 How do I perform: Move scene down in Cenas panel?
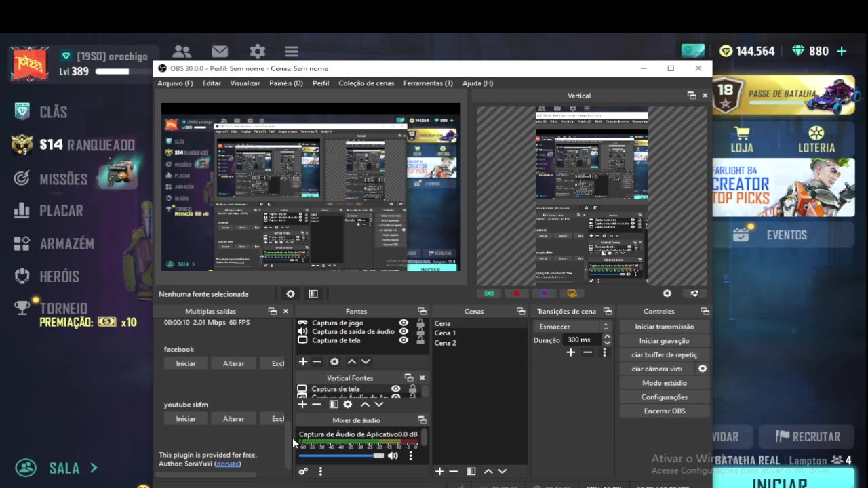tap(502, 471)
